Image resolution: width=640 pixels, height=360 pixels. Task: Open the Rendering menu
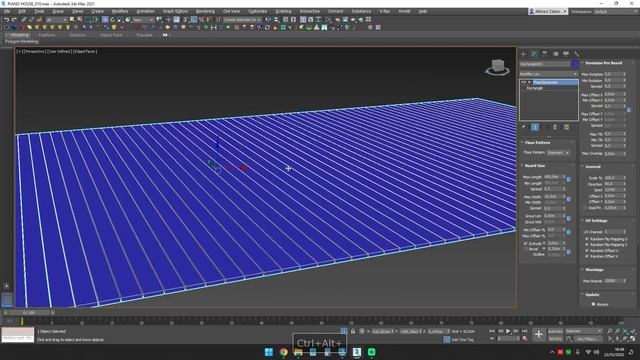(x=205, y=11)
